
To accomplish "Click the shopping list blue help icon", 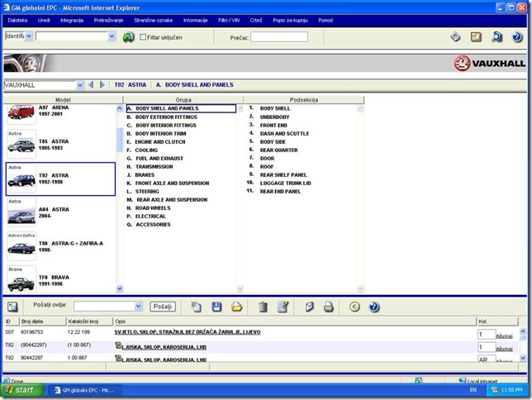I will (374, 307).
